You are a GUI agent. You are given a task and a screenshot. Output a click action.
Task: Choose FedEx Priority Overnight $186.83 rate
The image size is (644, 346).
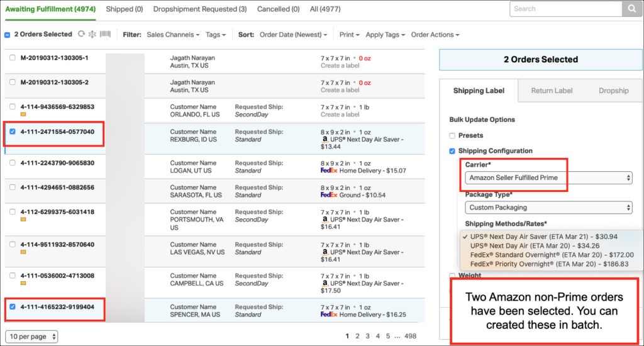pyautogui.click(x=549, y=264)
